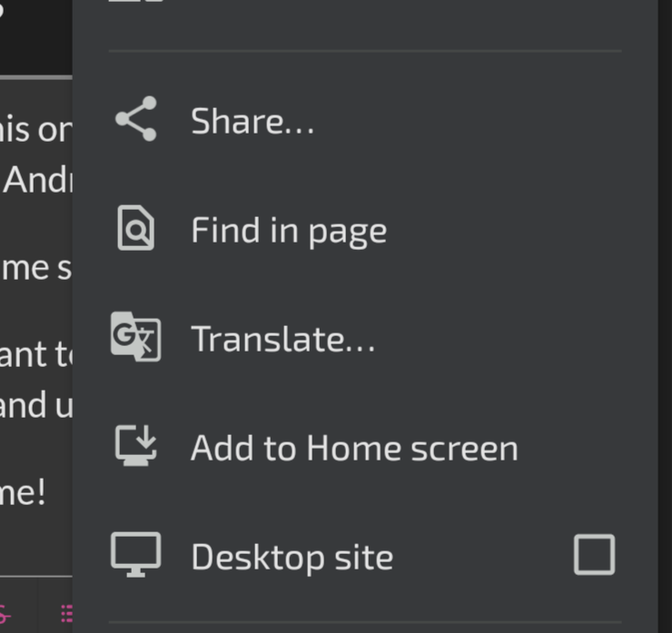
Task: Click the Share icon
Action: coord(136,119)
